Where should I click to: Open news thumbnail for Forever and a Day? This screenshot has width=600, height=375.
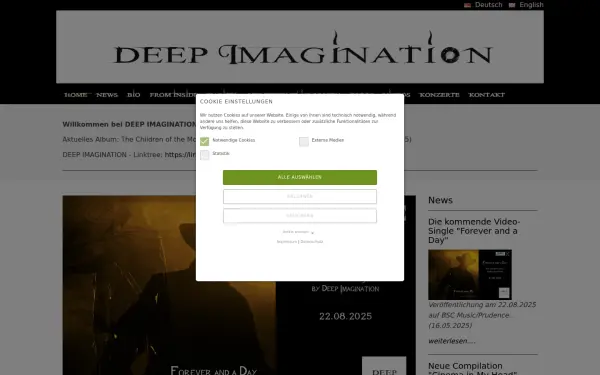(470, 274)
